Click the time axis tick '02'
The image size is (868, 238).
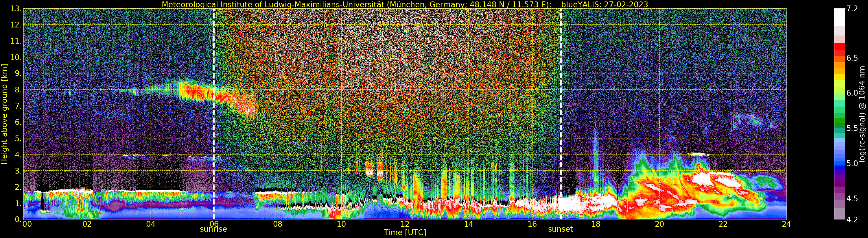pos(87,224)
